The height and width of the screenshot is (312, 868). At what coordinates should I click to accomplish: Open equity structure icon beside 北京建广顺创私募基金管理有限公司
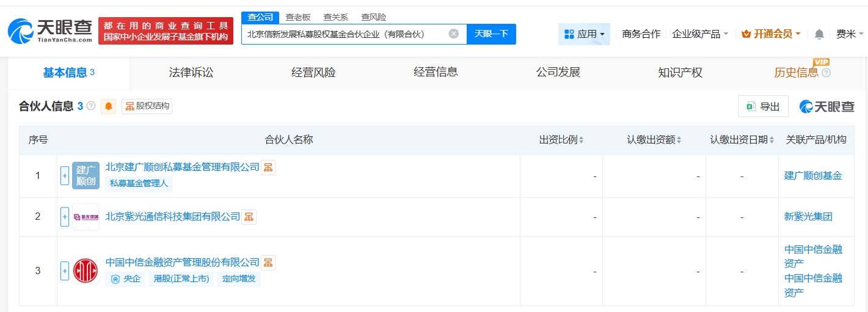tap(268, 167)
